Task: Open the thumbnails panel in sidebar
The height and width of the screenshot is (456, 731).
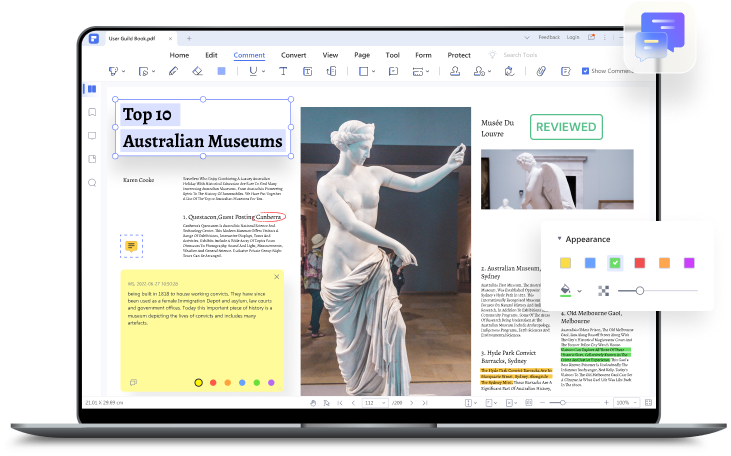Action: pos(92,89)
